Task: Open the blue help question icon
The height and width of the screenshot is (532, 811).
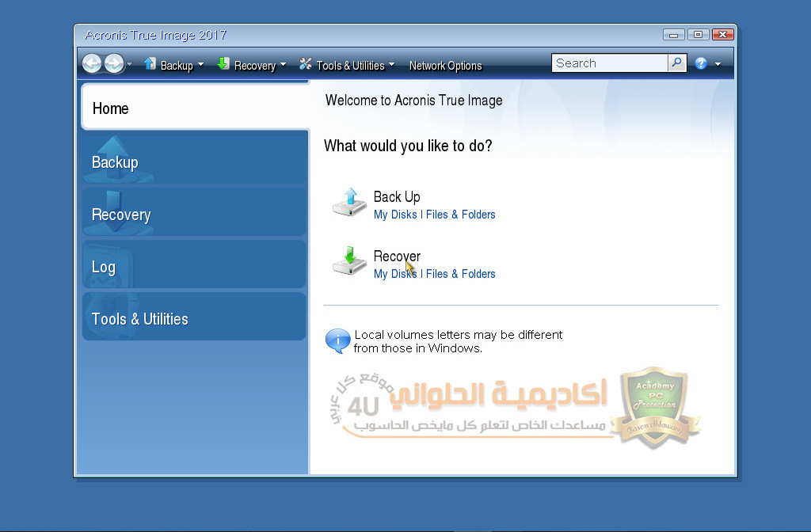Action: 701,63
